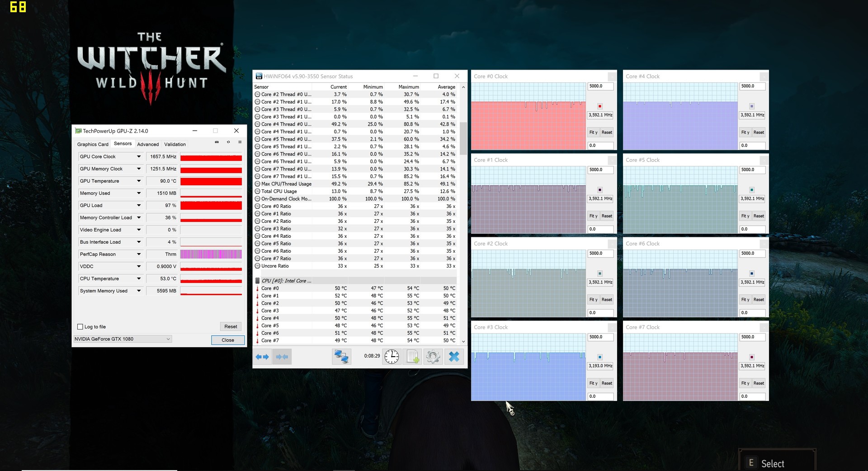Click Fit y in Core #2 Clock
Screen dimensions: 868x471
(x=593, y=300)
